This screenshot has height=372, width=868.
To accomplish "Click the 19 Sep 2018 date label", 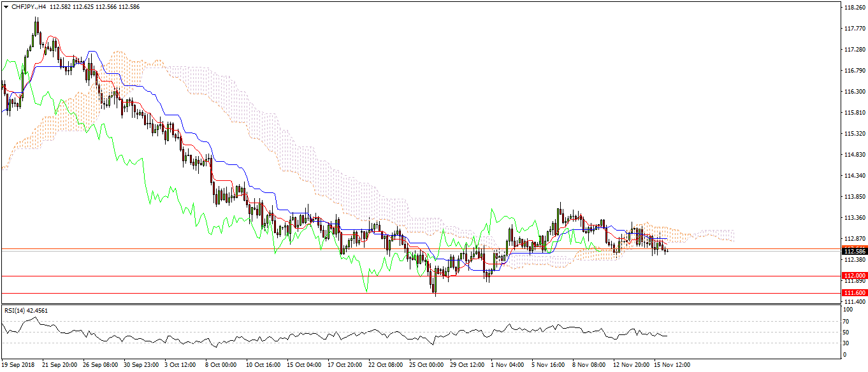I will coord(18,365).
